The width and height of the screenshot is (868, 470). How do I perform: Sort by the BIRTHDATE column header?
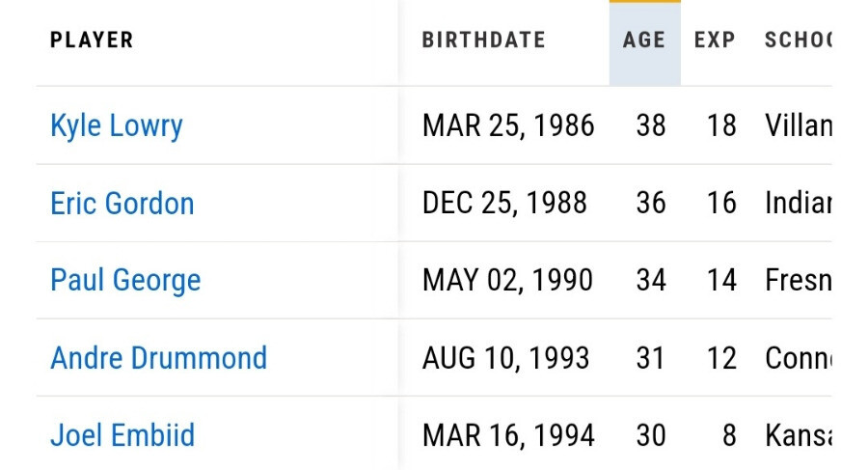(483, 41)
